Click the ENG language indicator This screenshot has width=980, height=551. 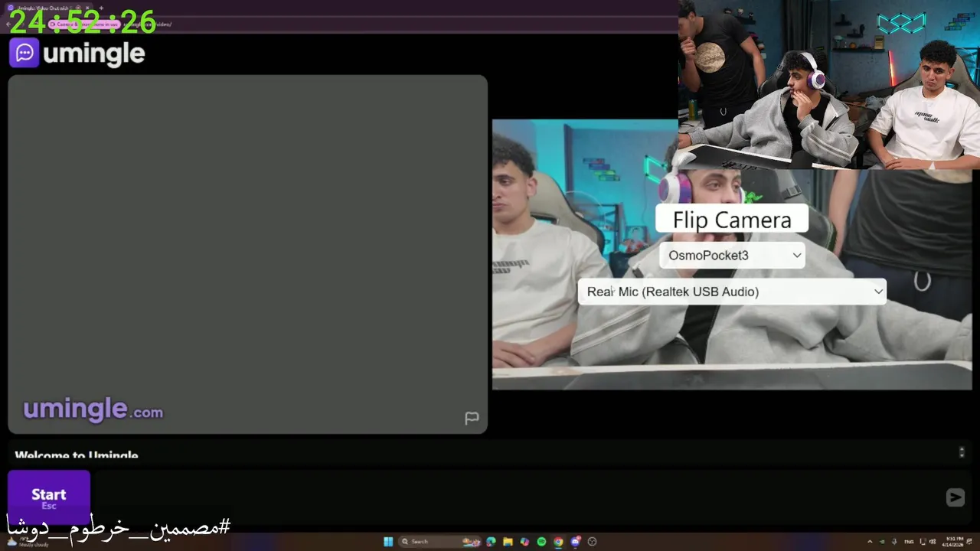point(909,542)
